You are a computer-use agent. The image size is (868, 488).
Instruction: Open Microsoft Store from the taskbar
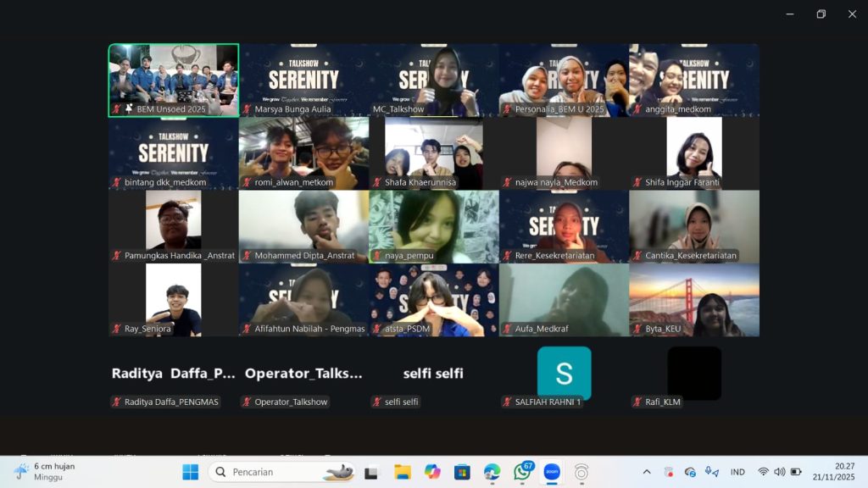point(462,472)
